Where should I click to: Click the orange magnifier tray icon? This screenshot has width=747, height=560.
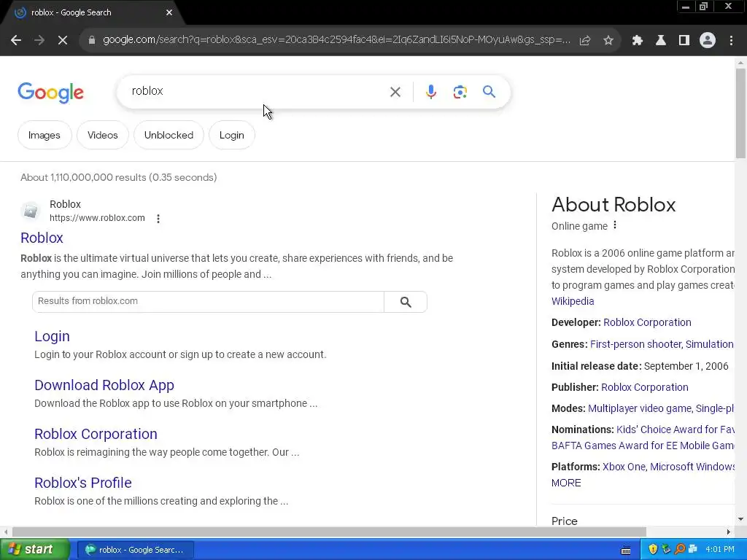point(680,550)
